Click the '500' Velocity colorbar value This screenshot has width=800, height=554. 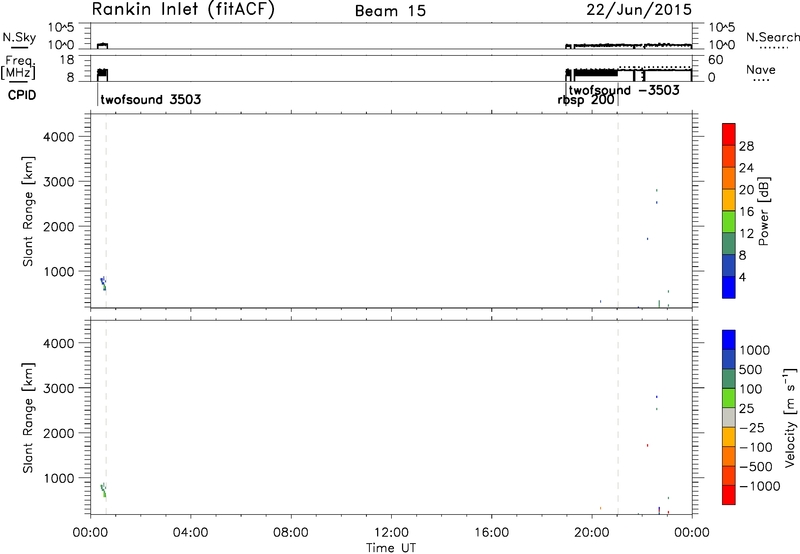pos(751,369)
